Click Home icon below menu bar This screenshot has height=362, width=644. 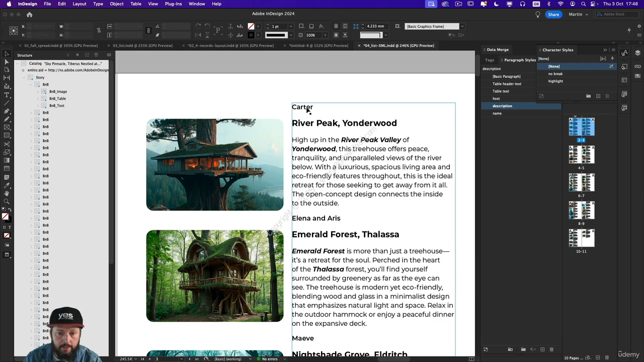pos(29,15)
